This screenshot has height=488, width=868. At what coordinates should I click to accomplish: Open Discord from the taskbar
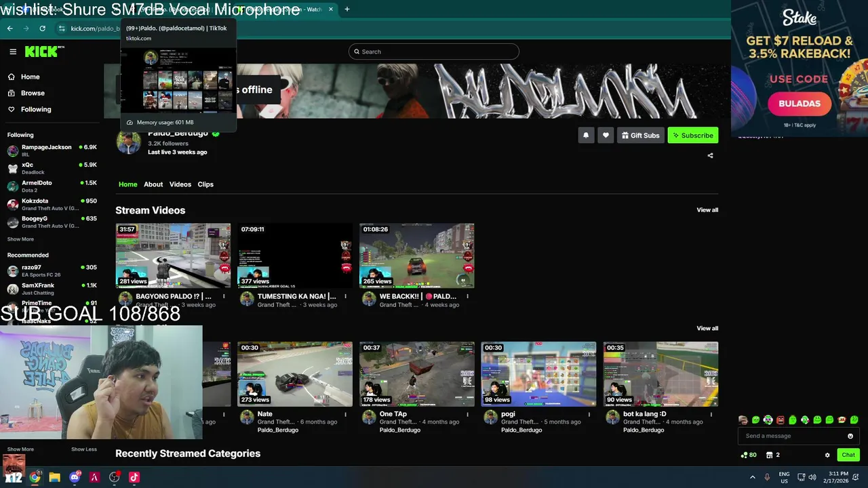click(75, 477)
